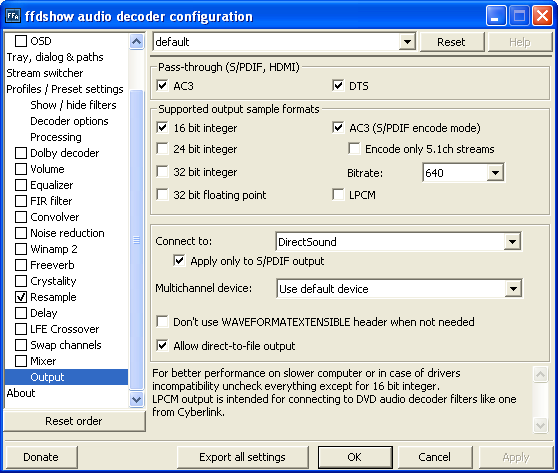Enable the Crystality filter checkbox

coord(21,281)
